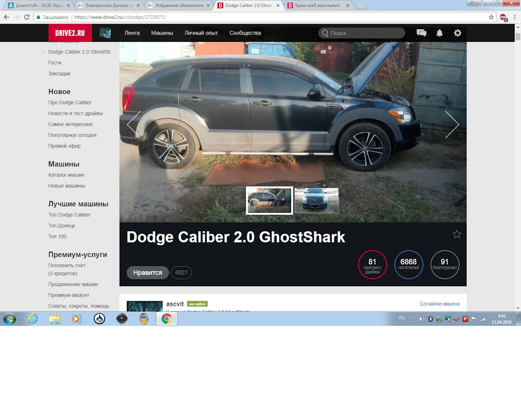
Task: Launch Internet Explorer from taskbar
Action: click(32, 319)
